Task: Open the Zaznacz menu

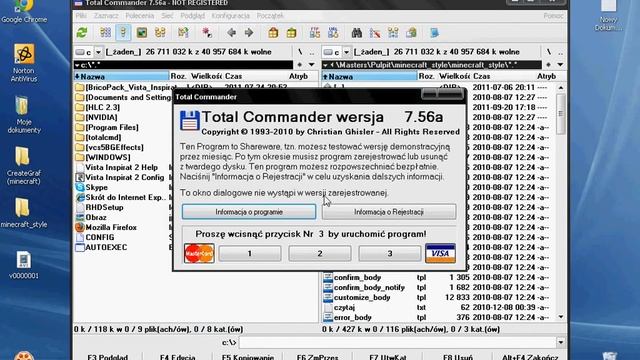Action: pos(106,16)
